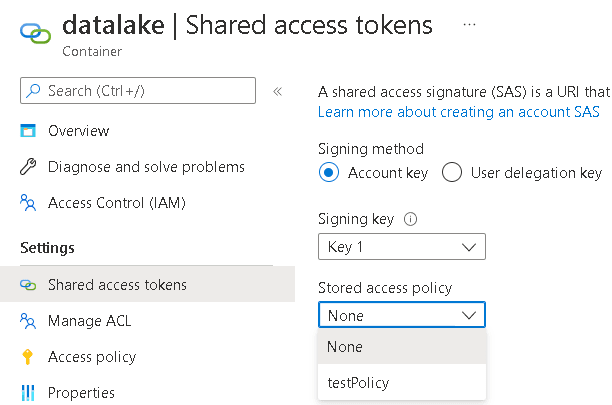Viewport: 612px width, 405px height.
Task: Open the ellipsis more options menu
Action: coord(469,25)
